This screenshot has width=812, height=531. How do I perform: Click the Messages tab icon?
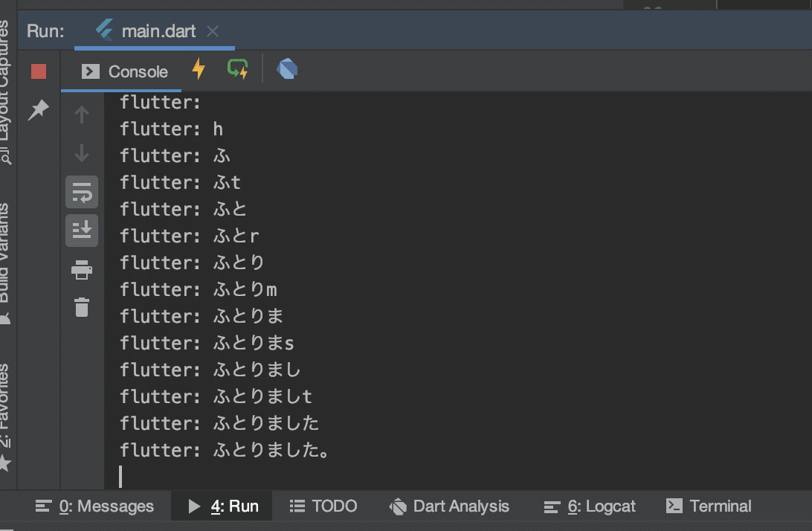(43, 506)
